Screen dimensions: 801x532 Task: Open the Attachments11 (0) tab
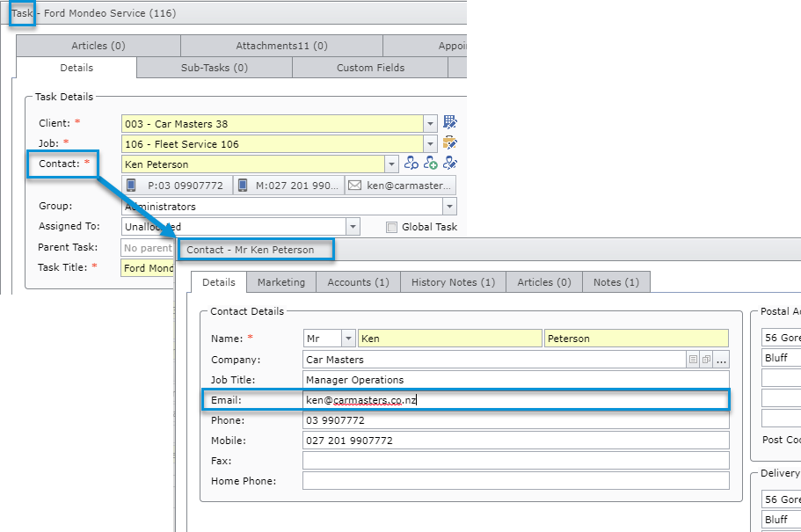[x=281, y=46]
